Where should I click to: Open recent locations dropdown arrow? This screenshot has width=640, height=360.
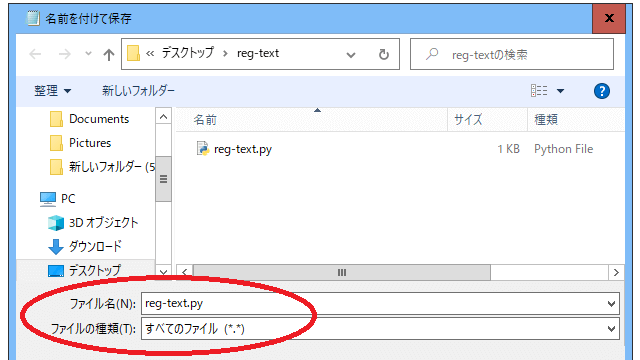88,54
